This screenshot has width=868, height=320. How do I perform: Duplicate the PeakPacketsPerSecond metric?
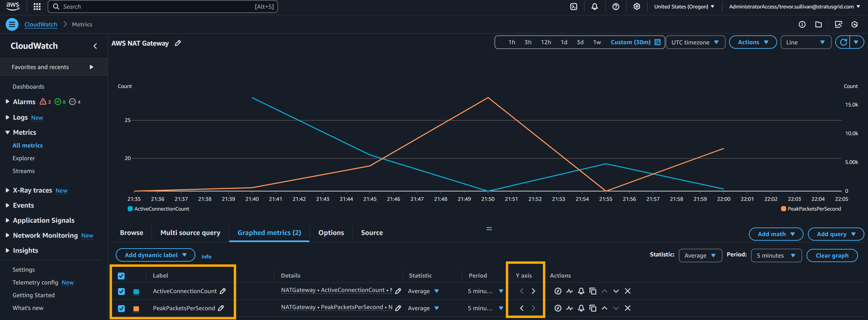(593, 308)
